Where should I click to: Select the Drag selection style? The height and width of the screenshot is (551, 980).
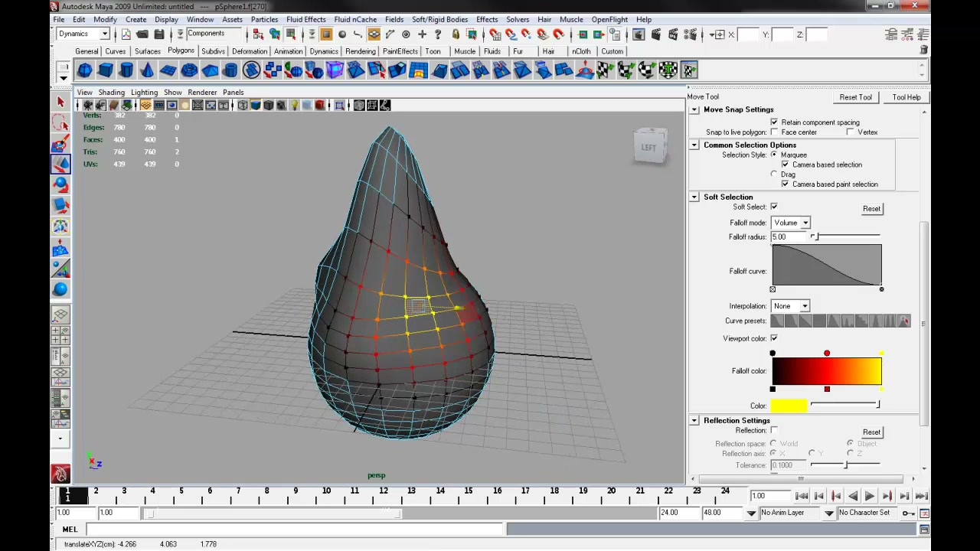pyautogui.click(x=774, y=174)
